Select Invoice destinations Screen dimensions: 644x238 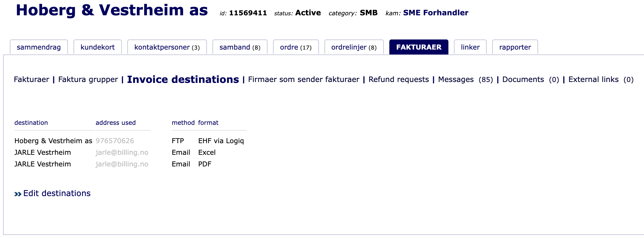(x=183, y=79)
